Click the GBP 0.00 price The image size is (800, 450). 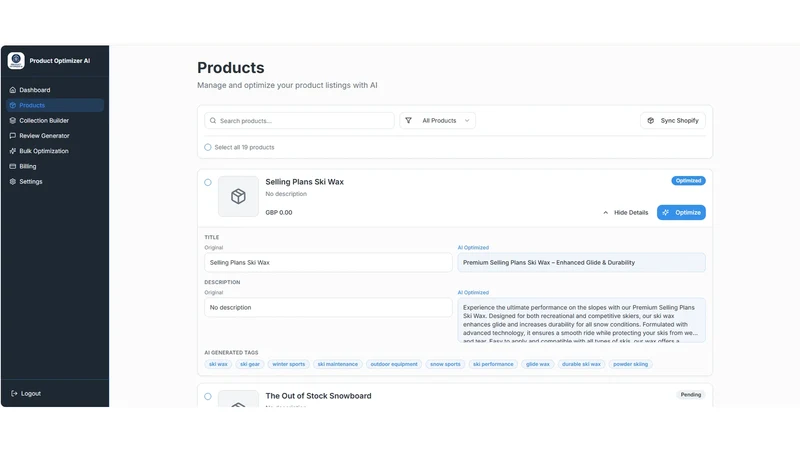pos(279,213)
